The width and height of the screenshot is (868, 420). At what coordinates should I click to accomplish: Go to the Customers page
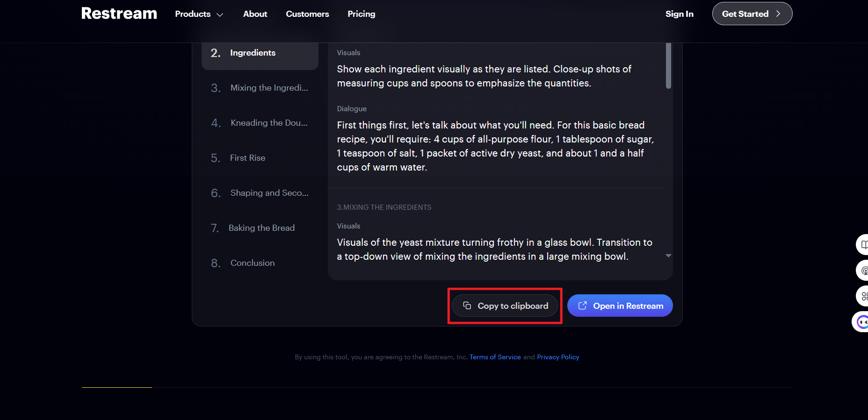coord(307,14)
